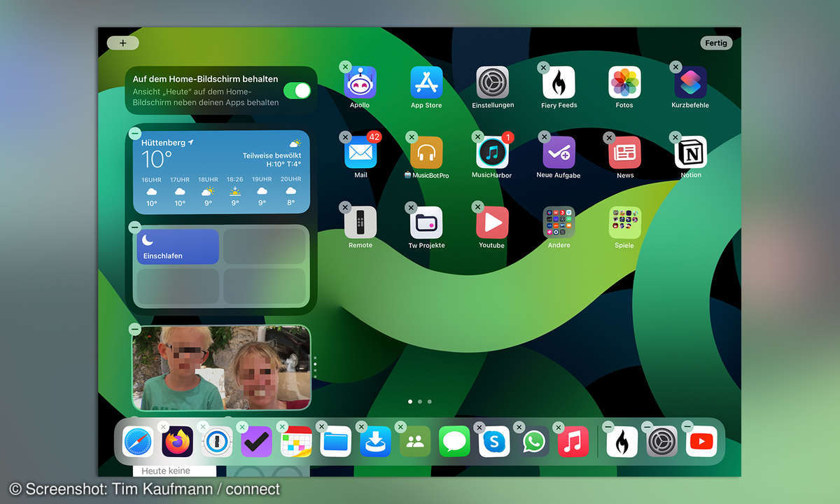Open the Remote app icon

click(x=360, y=223)
